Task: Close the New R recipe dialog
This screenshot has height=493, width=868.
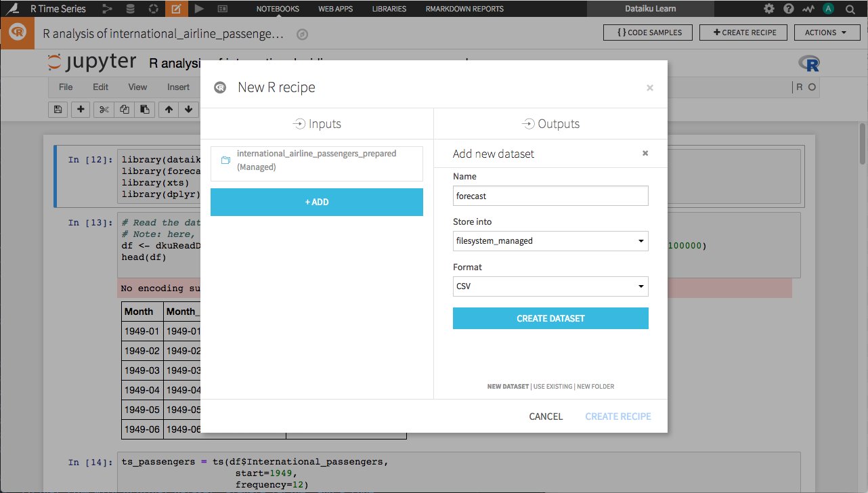Action: (x=650, y=87)
